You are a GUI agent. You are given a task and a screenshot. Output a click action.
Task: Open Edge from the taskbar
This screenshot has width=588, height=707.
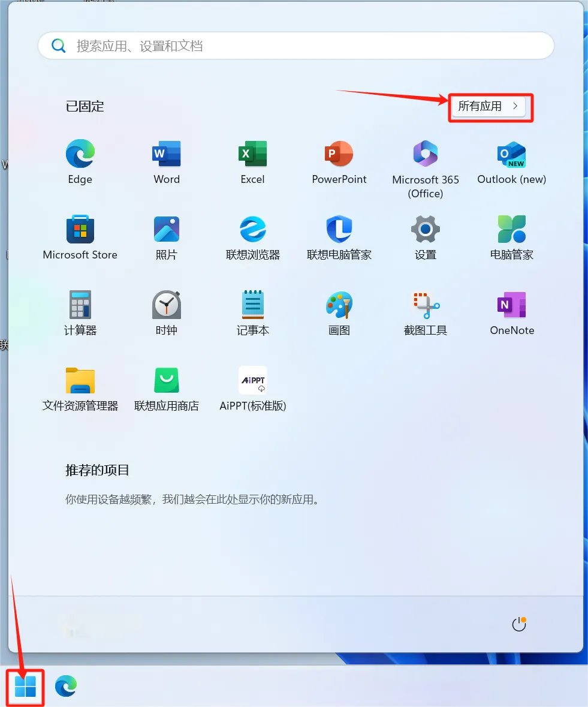point(66,687)
